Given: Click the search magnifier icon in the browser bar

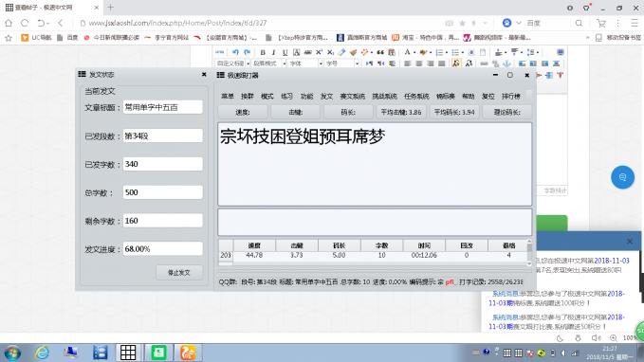Looking at the screenshot, I should coord(579,23).
